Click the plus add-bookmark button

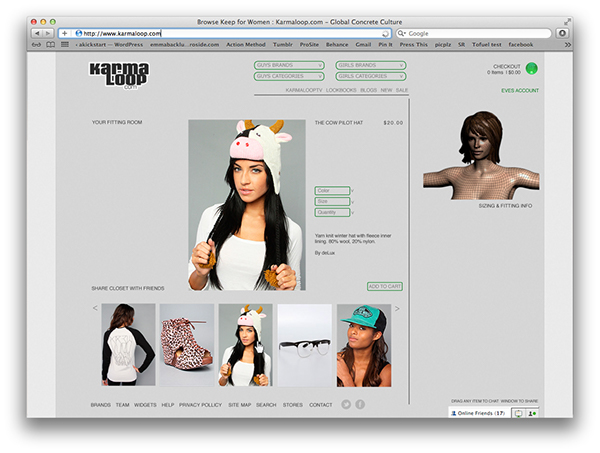64,33
